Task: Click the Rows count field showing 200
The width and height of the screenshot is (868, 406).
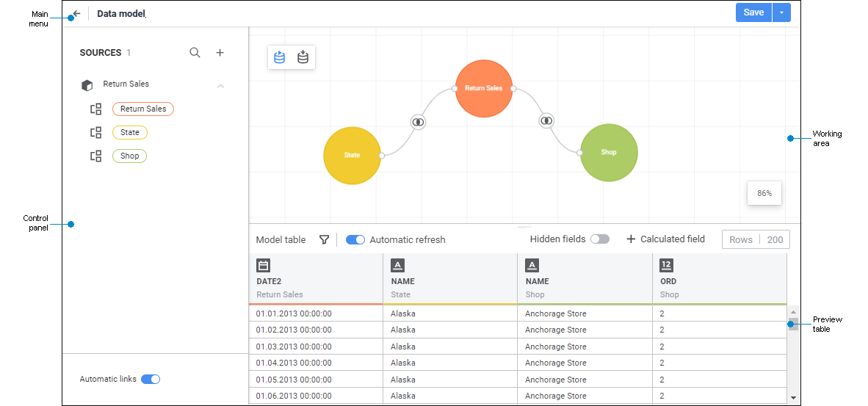Action: (x=756, y=239)
